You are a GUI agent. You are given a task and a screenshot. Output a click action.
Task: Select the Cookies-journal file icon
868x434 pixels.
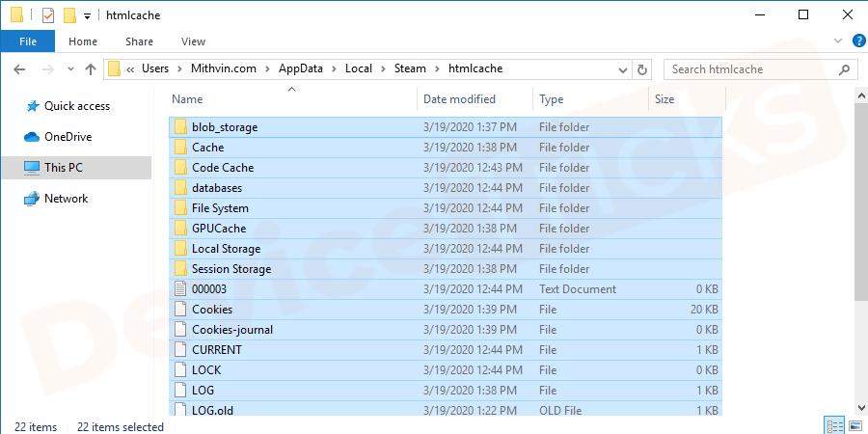[x=180, y=330]
